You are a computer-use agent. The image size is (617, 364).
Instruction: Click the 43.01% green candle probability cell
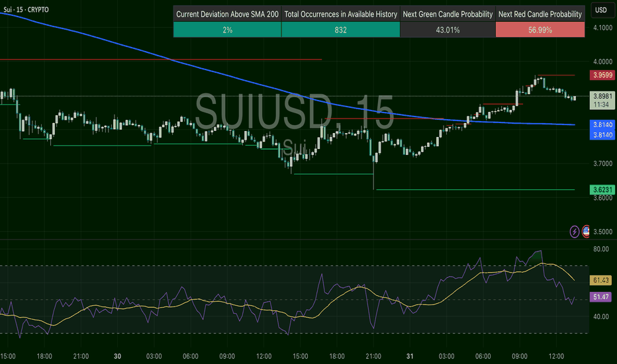(x=448, y=30)
